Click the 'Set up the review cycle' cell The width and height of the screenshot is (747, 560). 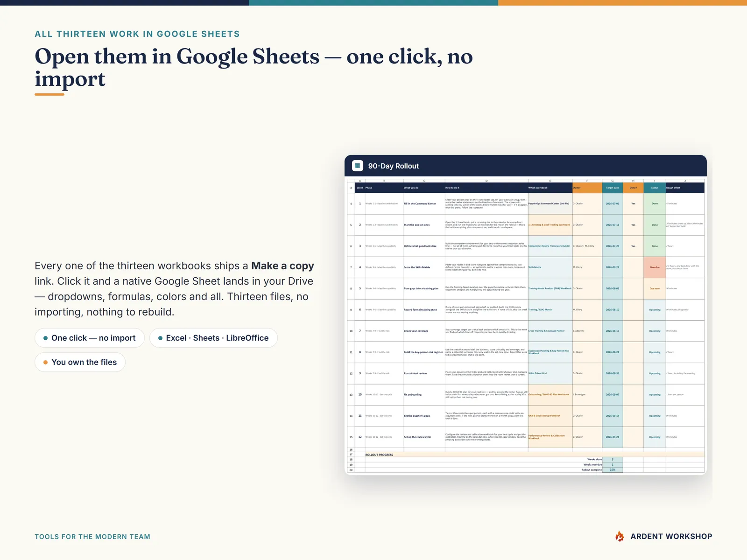click(424, 437)
